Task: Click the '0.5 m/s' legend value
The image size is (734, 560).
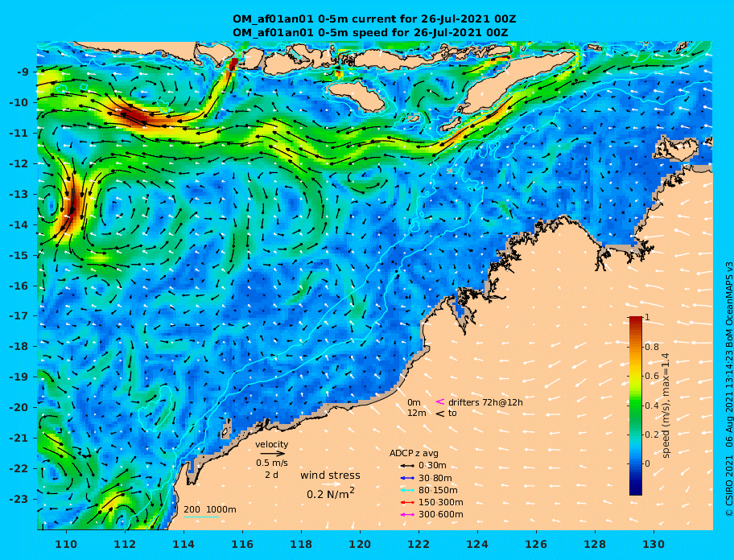Action: coord(272,463)
